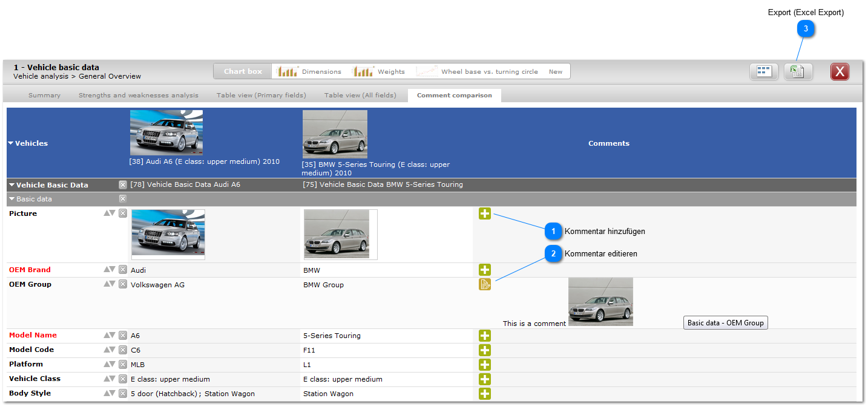Click the 'Vehicle analysis > General Overview' breadcrumb
The width and height of the screenshot is (868, 407).
pyautogui.click(x=77, y=76)
